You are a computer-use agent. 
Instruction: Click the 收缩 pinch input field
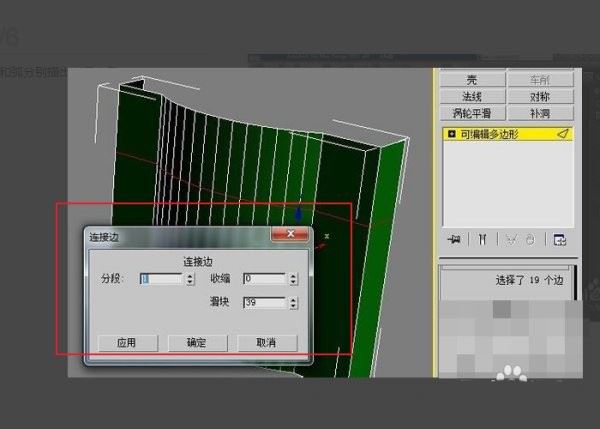264,279
